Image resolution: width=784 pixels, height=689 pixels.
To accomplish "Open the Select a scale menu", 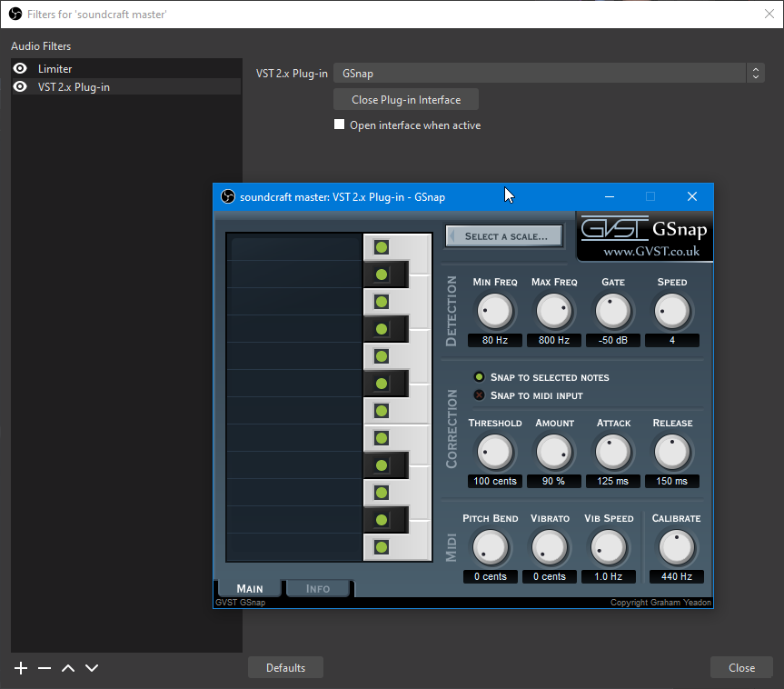I will [504, 236].
